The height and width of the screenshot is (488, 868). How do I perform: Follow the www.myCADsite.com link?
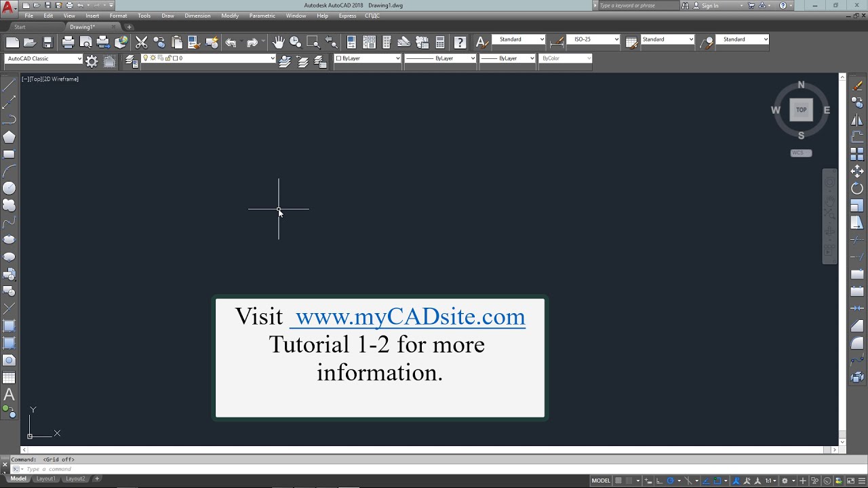(410, 317)
